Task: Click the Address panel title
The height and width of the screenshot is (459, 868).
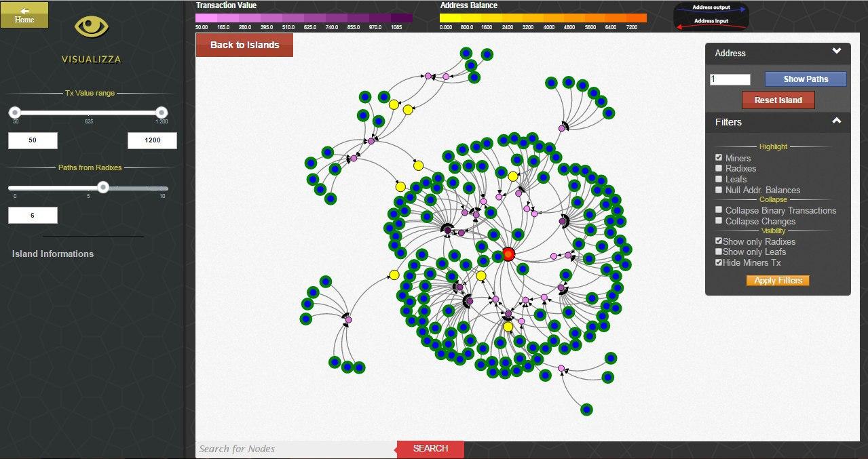Action: pyautogui.click(x=730, y=53)
